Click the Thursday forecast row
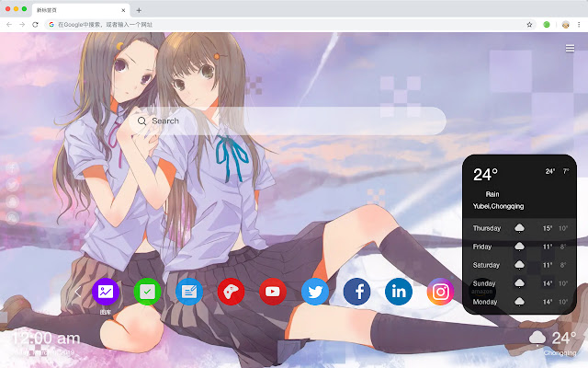Screen dimensions: 588x368 click(x=520, y=228)
